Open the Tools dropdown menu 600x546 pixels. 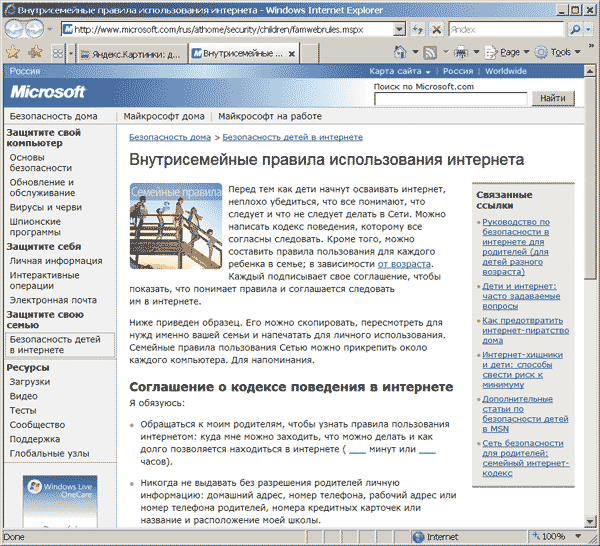tap(560, 52)
